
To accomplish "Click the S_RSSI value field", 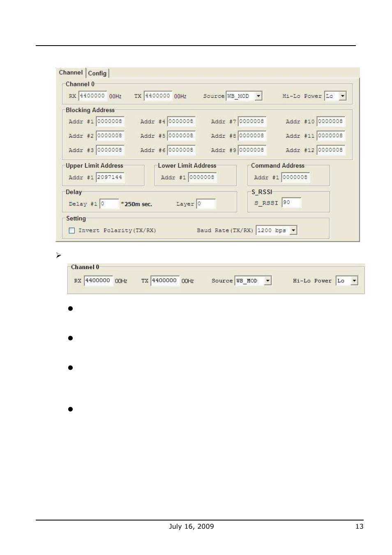I will 292,203.
